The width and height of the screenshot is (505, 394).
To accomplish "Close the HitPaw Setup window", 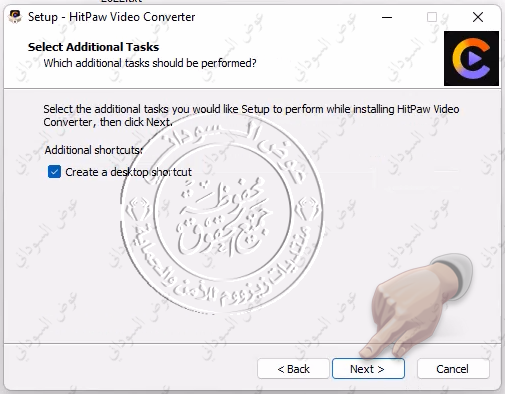I will (478, 17).
